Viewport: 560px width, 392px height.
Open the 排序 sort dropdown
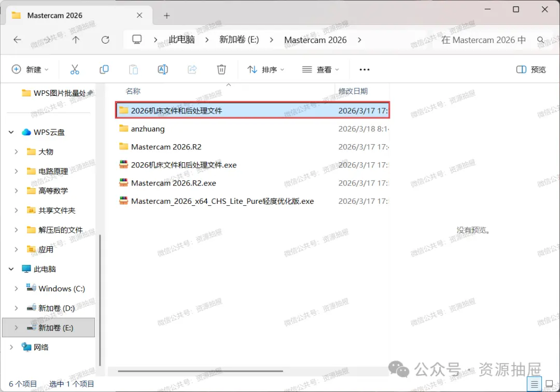(x=266, y=69)
